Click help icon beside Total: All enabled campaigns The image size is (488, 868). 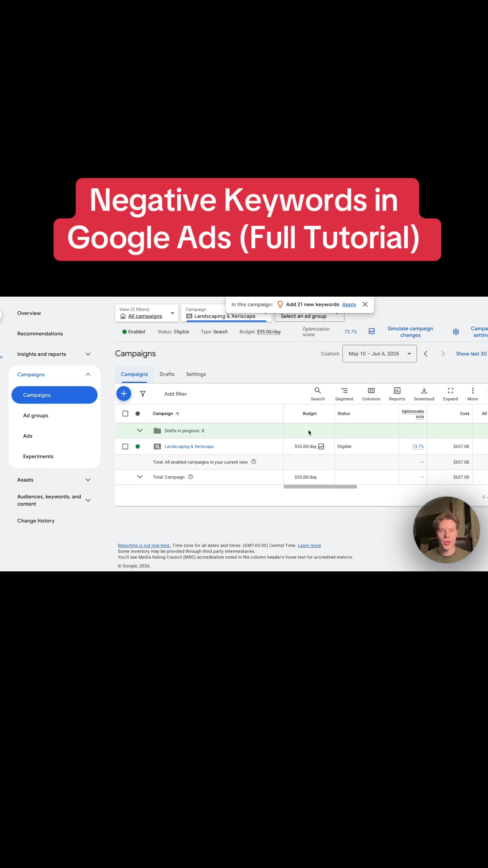point(254,462)
